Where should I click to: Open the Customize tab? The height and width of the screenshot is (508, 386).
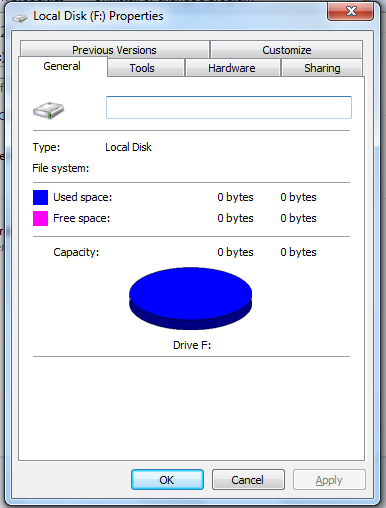[287, 50]
